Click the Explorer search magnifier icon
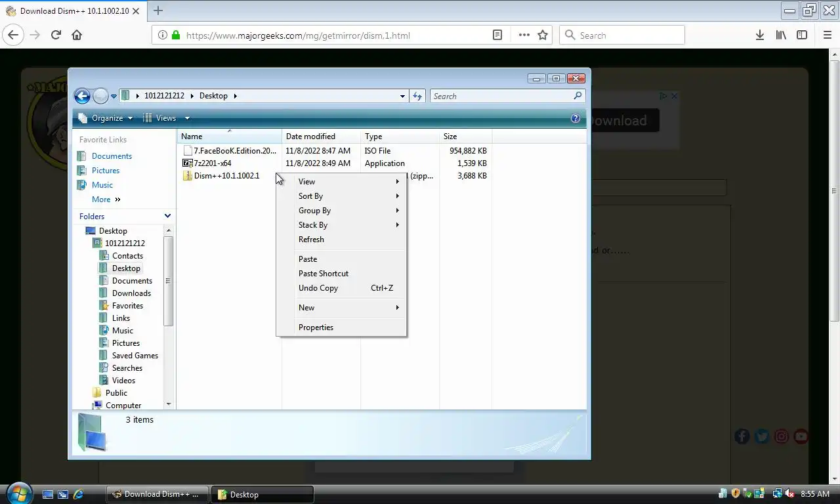The image size is (840, 504). point(577,96)
